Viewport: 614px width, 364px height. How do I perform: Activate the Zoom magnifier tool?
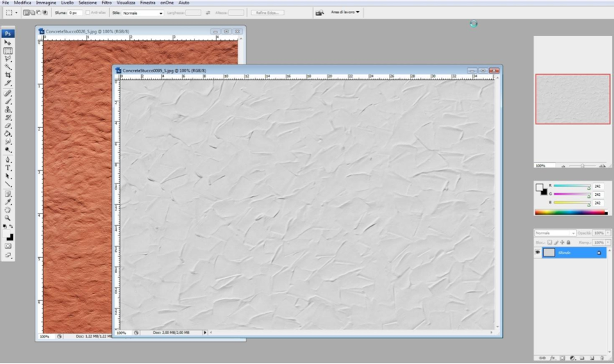[x=8, y=217]
